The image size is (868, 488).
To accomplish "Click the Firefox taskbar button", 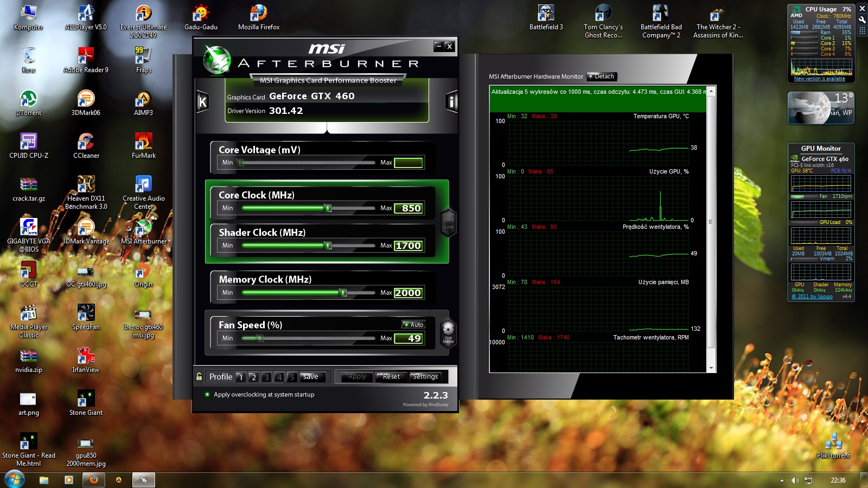I will 94,480.
